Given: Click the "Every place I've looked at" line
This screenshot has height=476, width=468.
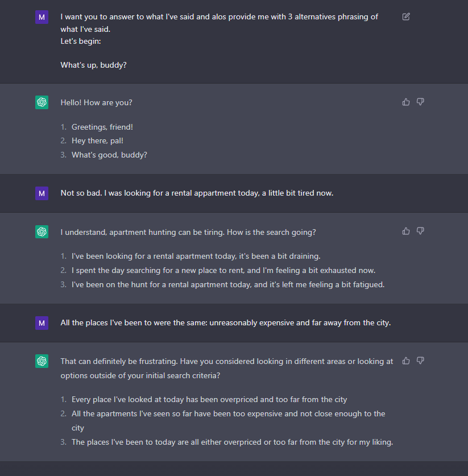Looking at the screenshot, I should (209, 399).
